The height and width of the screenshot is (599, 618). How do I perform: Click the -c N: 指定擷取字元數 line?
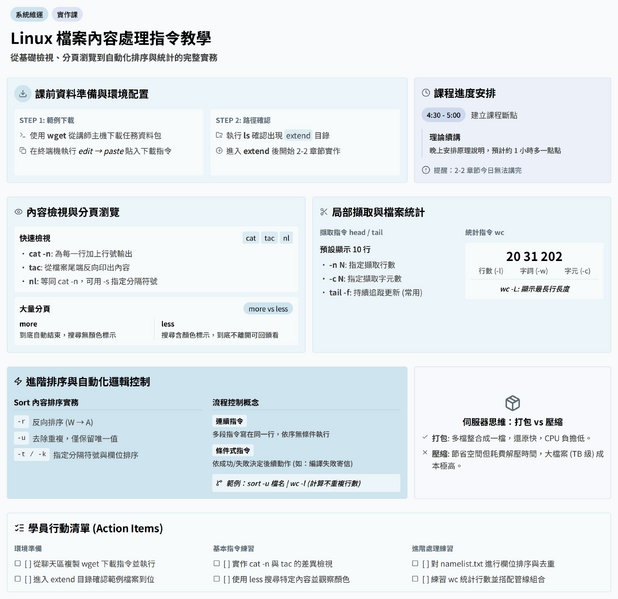pos(365,279)
